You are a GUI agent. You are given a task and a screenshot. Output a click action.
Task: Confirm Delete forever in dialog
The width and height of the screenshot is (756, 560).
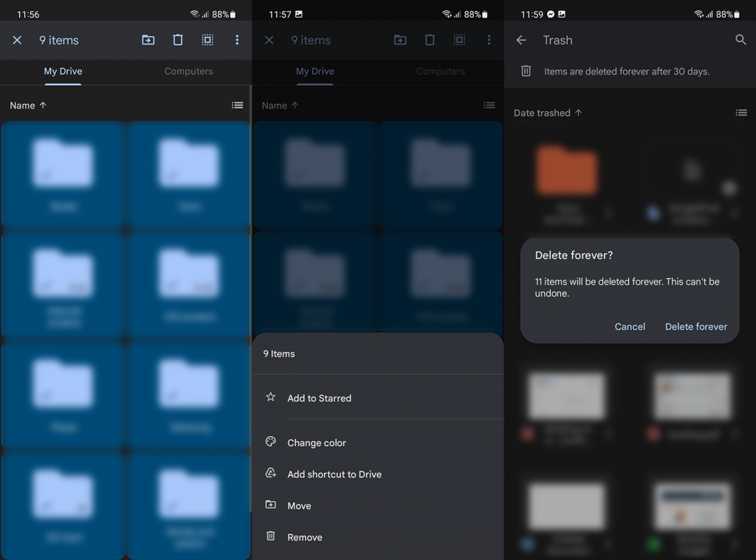(695, 326)
